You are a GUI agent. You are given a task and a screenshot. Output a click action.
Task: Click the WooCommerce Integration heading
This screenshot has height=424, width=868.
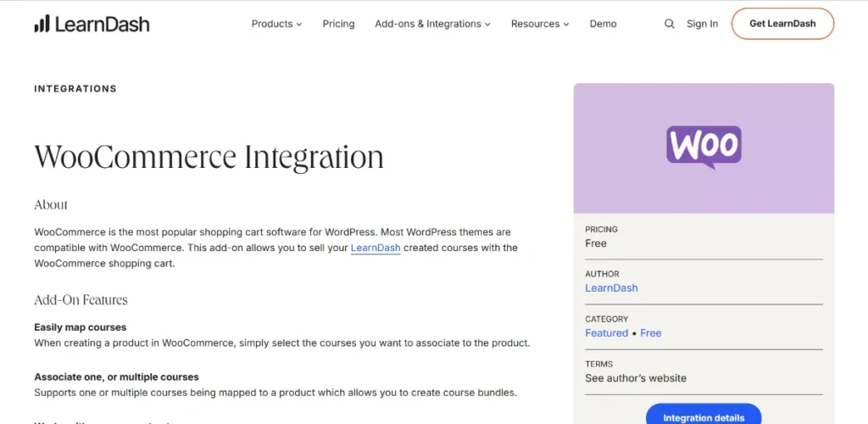coord(209,157)
